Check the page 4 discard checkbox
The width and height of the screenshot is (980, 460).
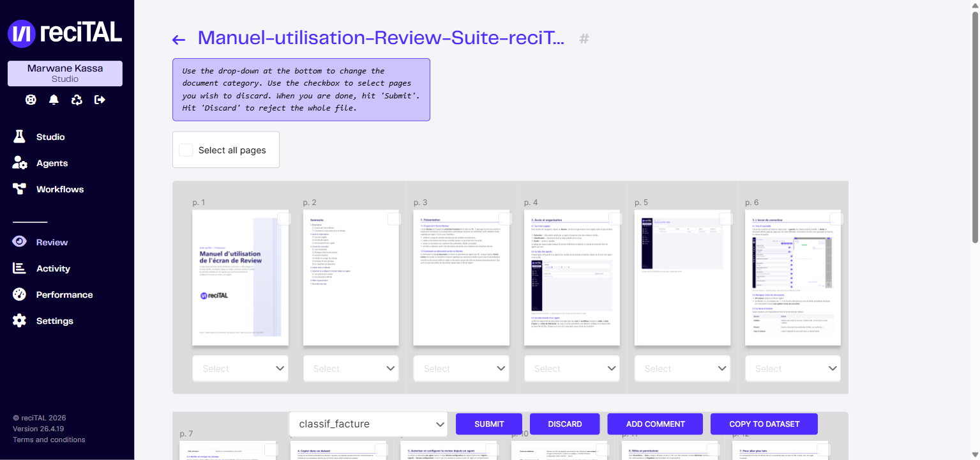[x=615, y=219]
